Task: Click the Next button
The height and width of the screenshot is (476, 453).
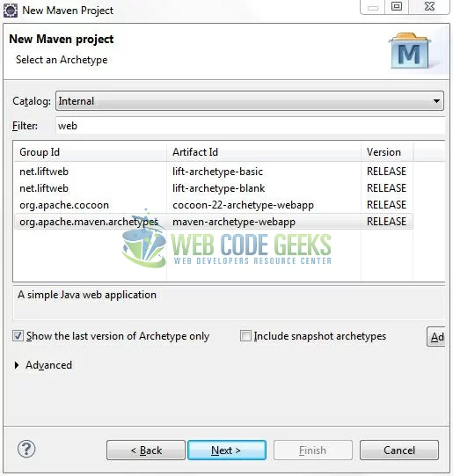Action: pos(227,450)
